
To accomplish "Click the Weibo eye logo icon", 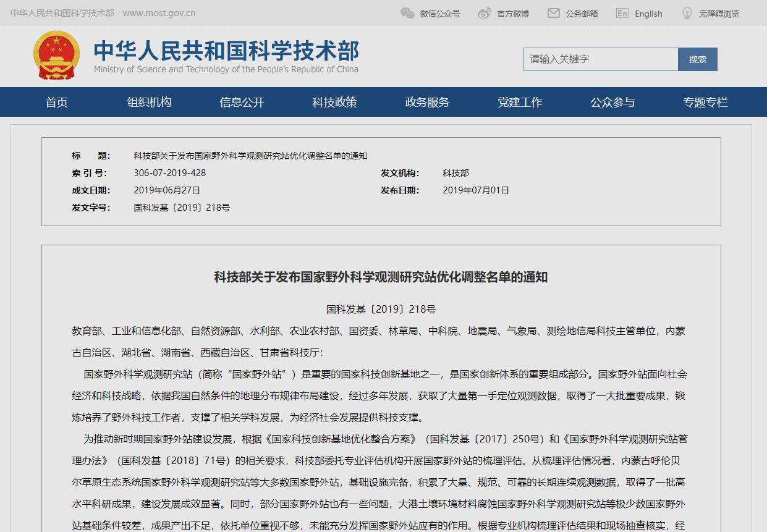I will (x=485, y=13).
